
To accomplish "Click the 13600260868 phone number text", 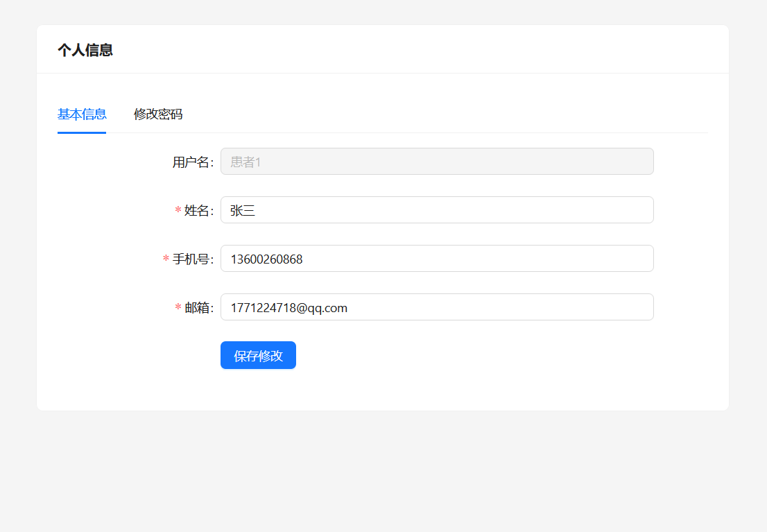I will pos(266,259).
